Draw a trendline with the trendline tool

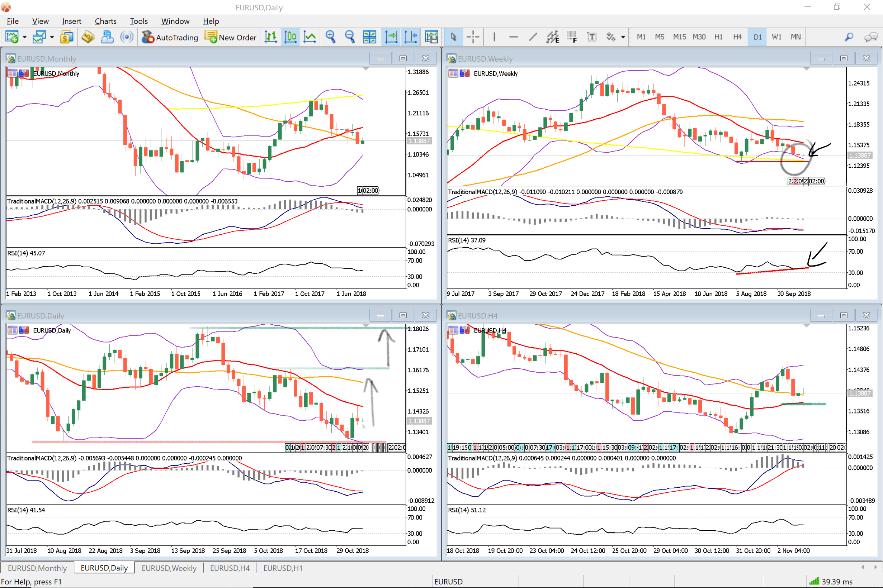click(533, 37)
